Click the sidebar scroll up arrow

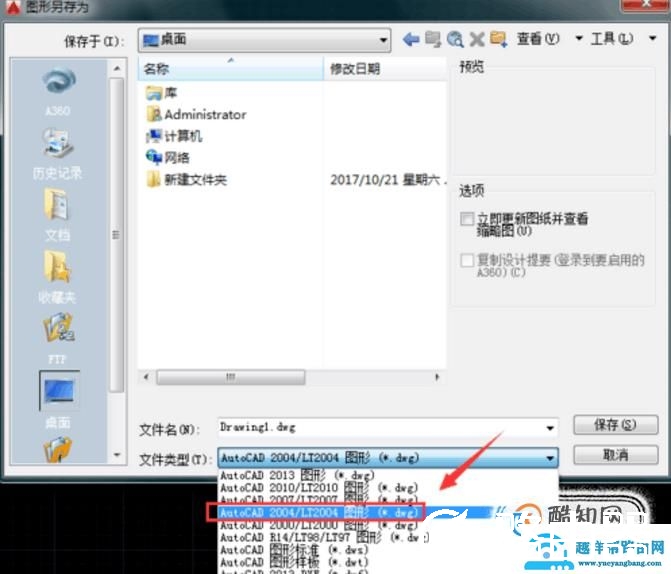(117, 68)
